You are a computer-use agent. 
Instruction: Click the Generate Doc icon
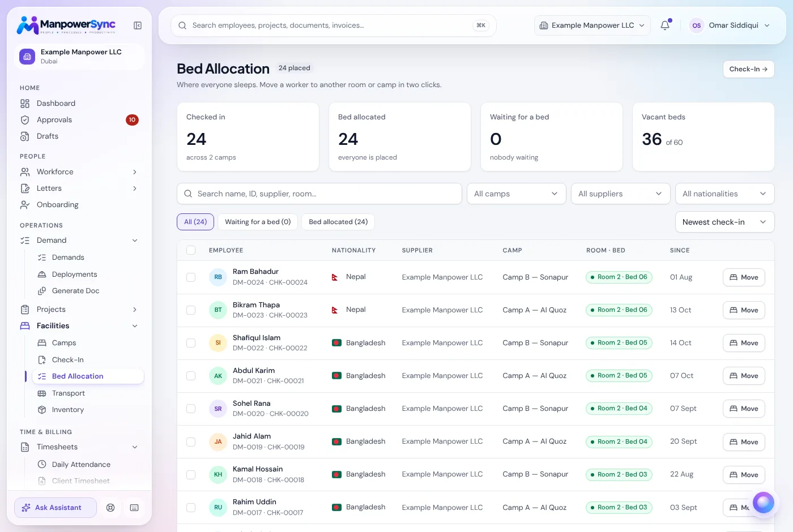[42, 291]
